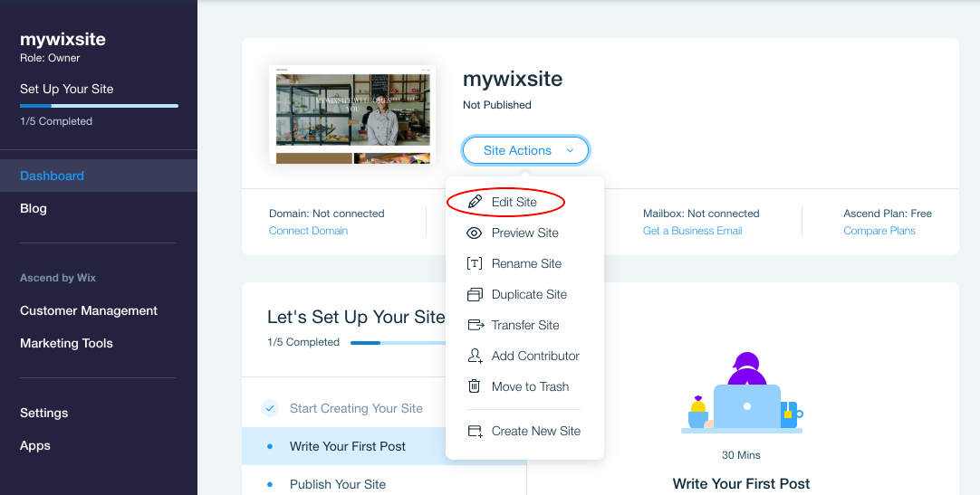Click the Connect Domain link

[308, 231]
